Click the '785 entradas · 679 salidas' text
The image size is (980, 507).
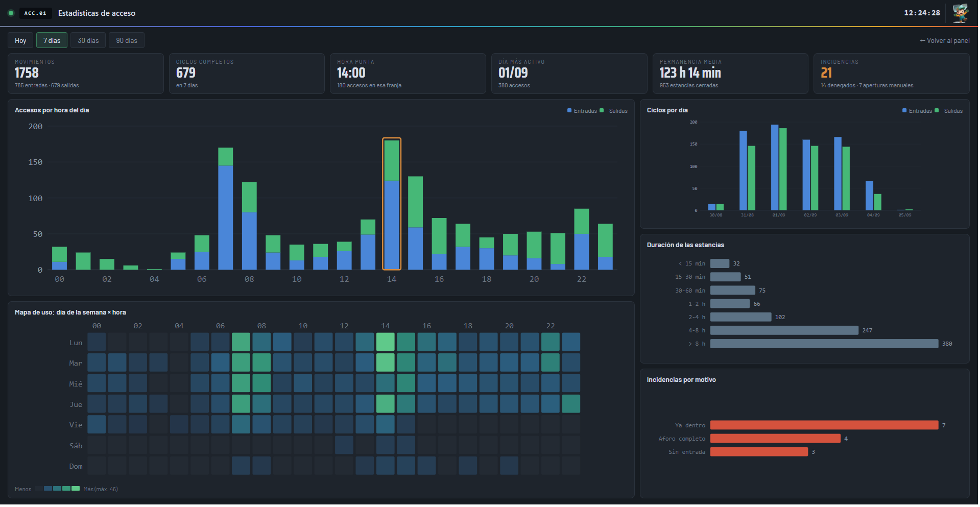[x=47, y=86]
